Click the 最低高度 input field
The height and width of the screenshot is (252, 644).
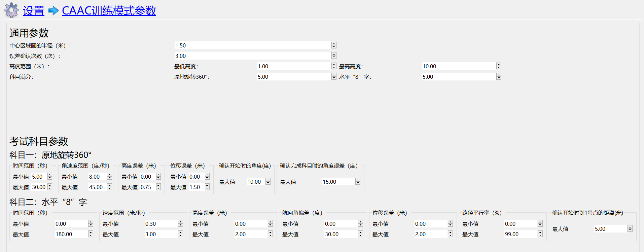[x=294, y=66]
